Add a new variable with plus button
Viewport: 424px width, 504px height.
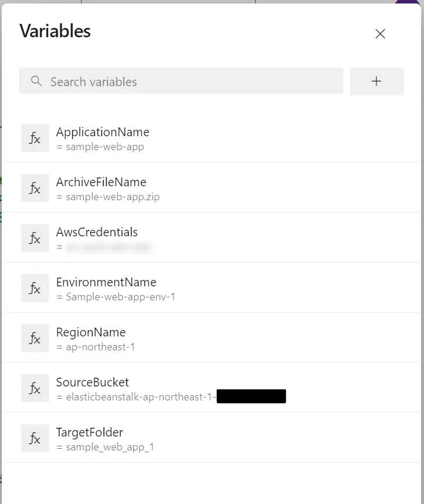[376, 81]
